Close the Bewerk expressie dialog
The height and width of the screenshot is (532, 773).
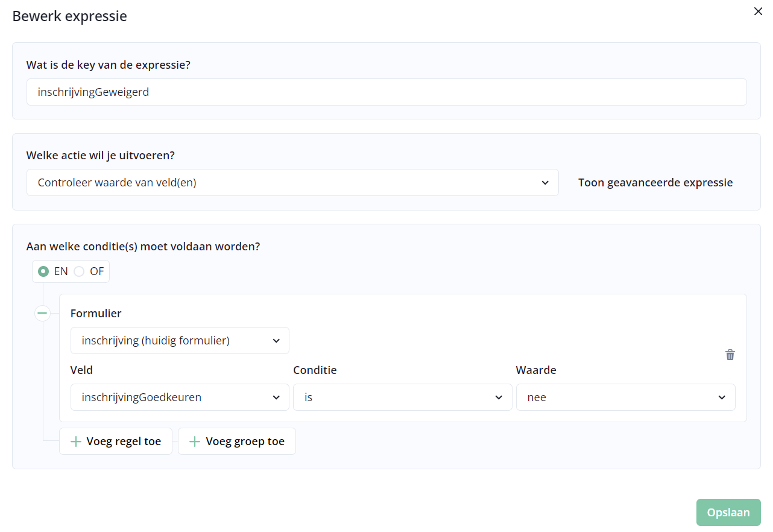click(x=758, y=11)
